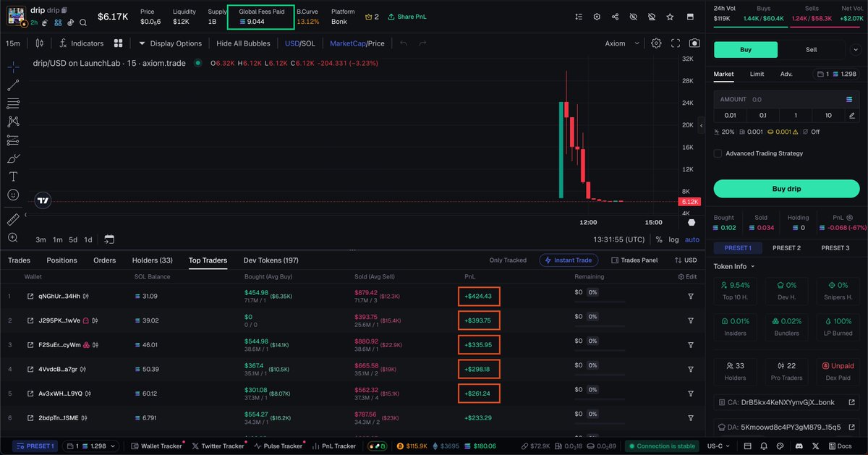This screenshot has height=455, width=868.
Task: Open the Axiom chart source dropdown
Action: (x=623, y=43)
